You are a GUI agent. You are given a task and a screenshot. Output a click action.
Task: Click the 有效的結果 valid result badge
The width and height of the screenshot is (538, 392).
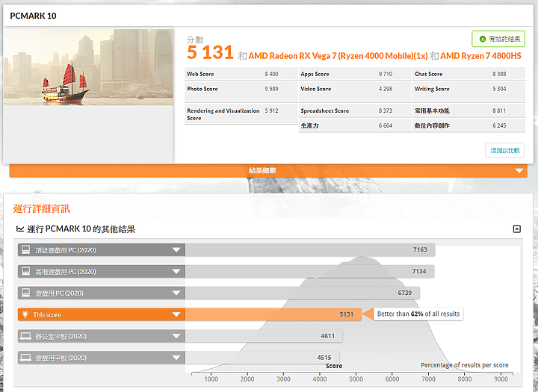point(498,39)
